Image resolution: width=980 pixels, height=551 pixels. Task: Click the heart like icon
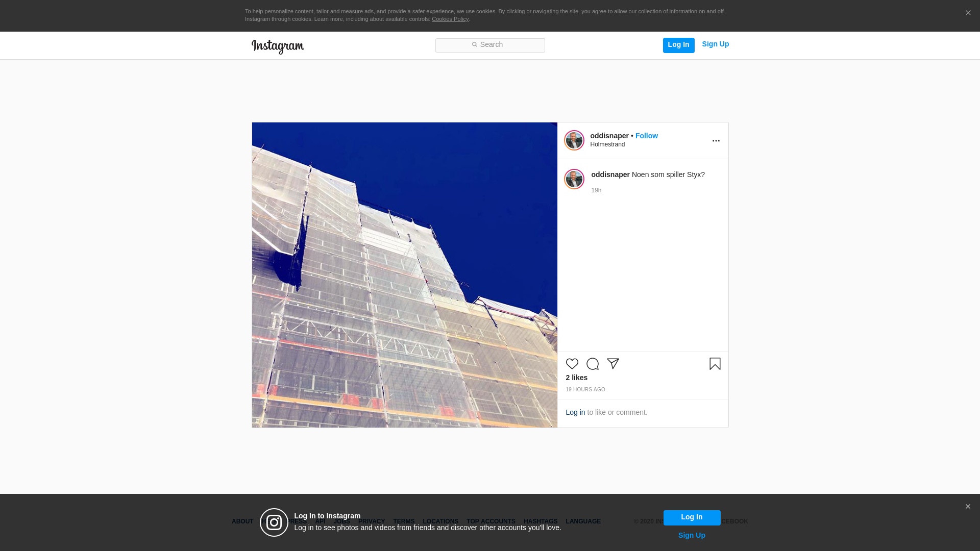[572, 364]
